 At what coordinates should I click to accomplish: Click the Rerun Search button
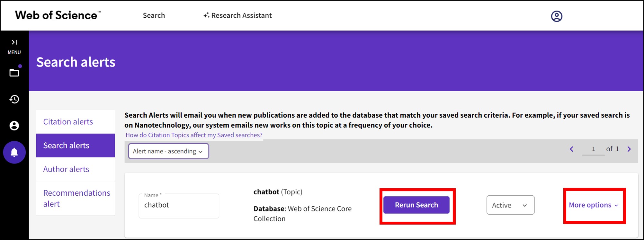click(x=416, y=205)
